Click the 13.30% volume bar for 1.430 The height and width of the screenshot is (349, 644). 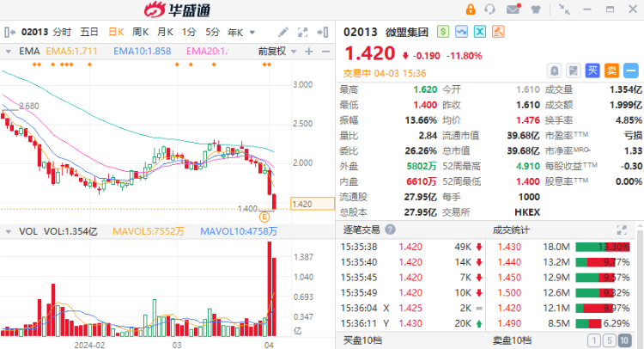(x=603, y=247)
